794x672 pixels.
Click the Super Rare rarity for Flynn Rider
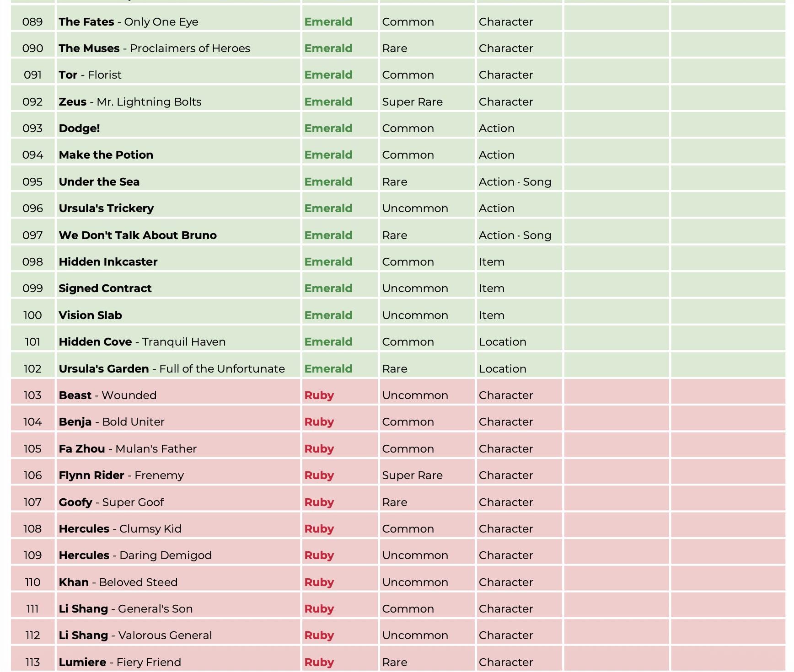pos(412,475)
